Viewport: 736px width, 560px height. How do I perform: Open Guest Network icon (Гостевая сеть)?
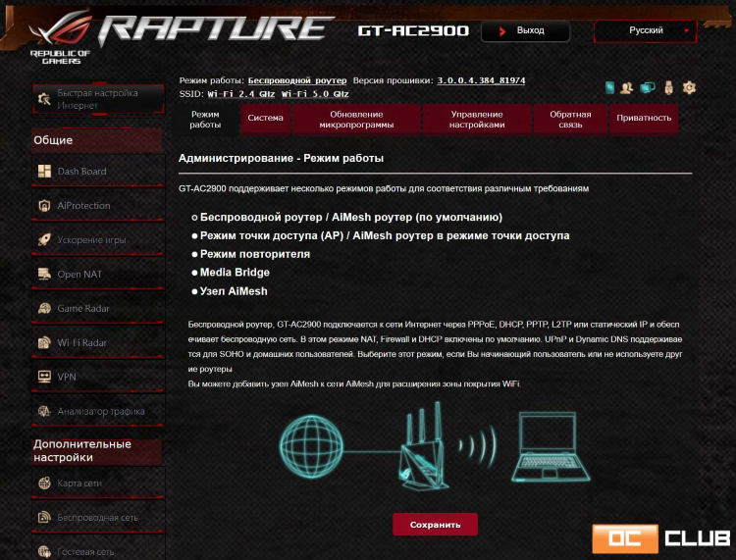click(44, 551)
